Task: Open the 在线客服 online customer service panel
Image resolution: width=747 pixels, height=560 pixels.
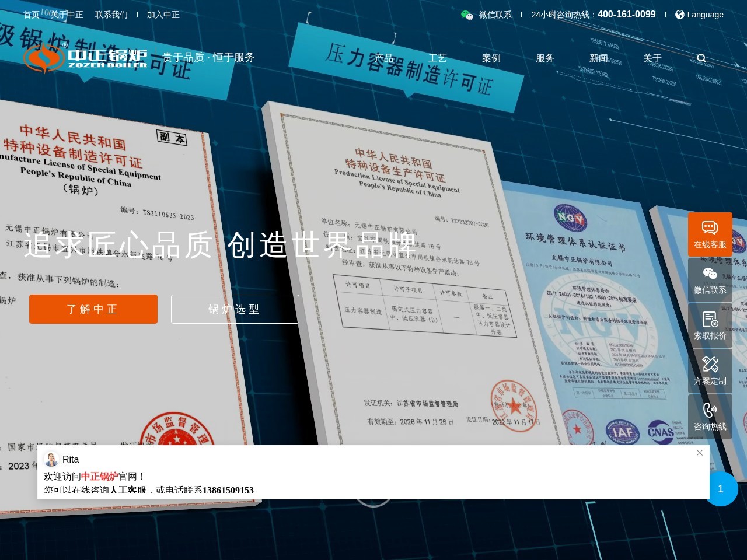Action: tap(710, 235)
